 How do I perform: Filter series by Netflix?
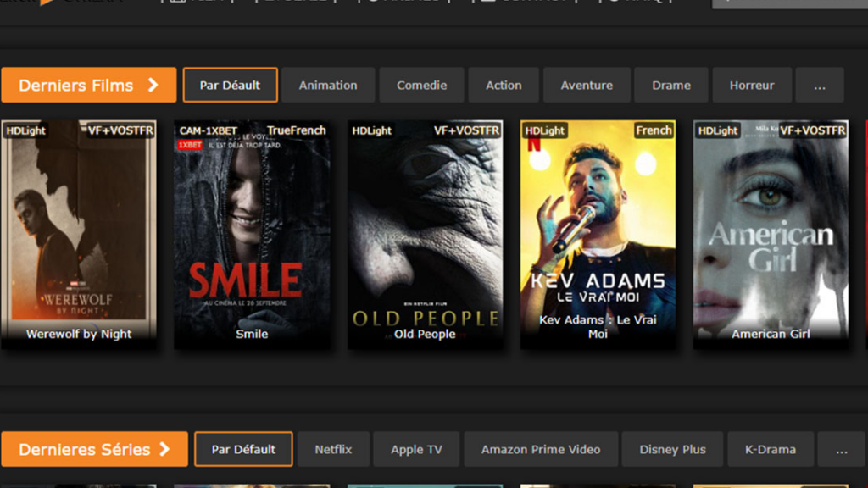[x=333, y=449]
